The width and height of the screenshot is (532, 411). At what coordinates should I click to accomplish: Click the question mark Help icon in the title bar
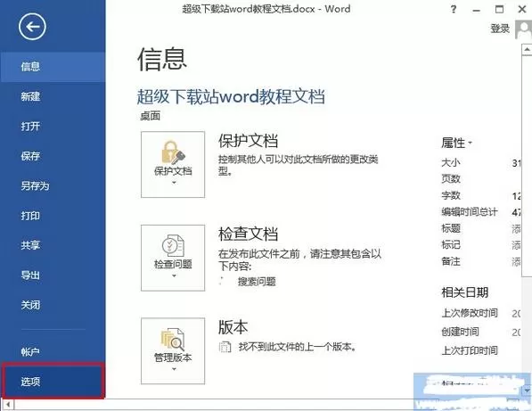[454, 9]
